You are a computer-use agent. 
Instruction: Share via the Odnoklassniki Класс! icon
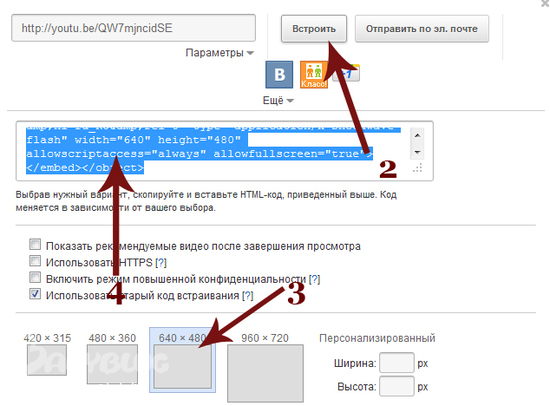314,74
